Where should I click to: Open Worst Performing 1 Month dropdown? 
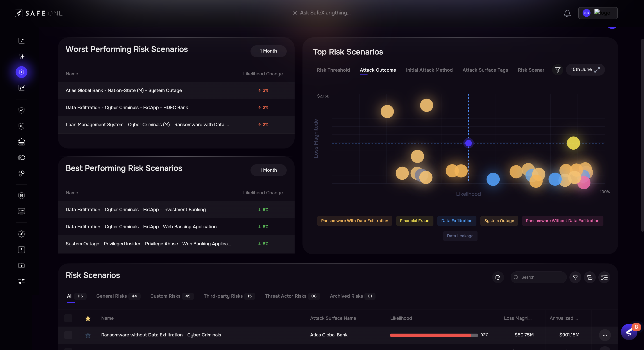click(x=268, y=51)
